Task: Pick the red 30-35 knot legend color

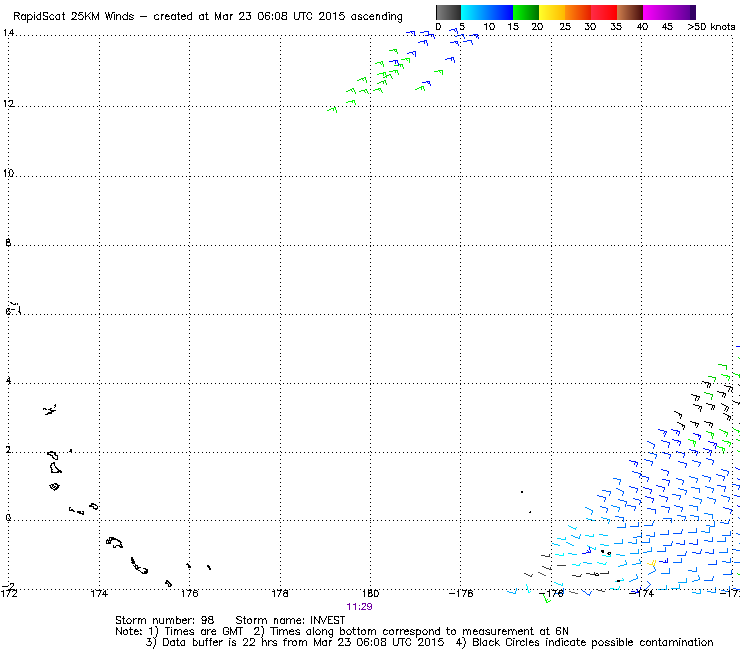Action: [604, 12]
